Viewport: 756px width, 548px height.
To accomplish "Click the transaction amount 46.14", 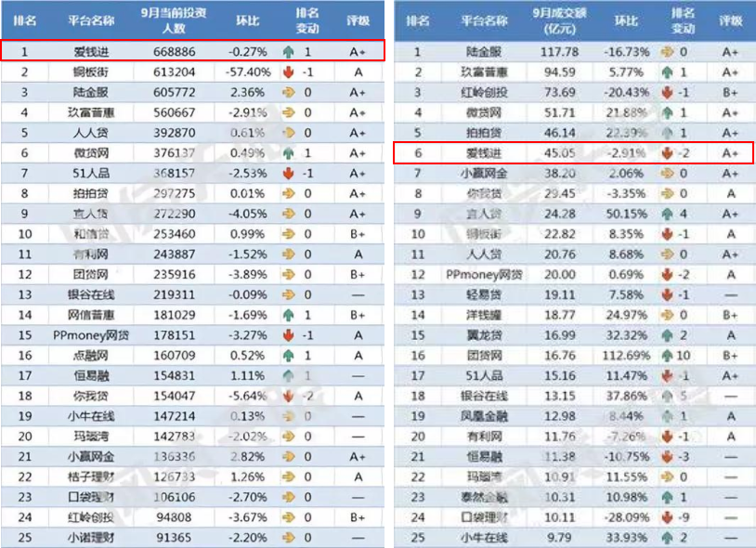I will [x=559, y=133].
